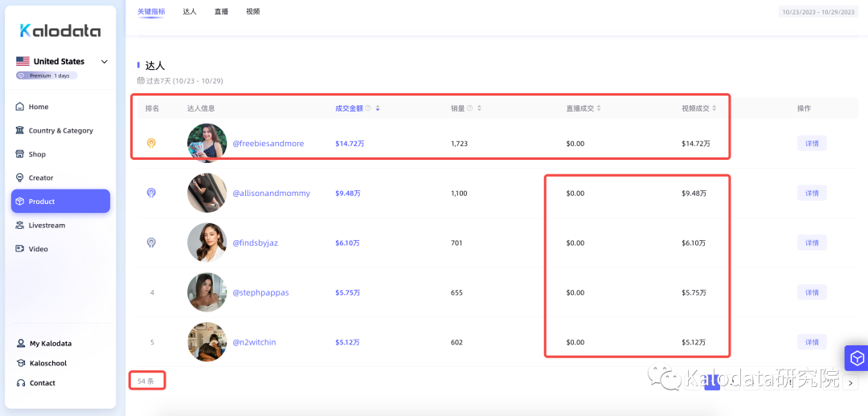The width and height of the screenshot is (868, 416).
Task: Click 详情 for @stephpappas
Action: tap(812, 292)
